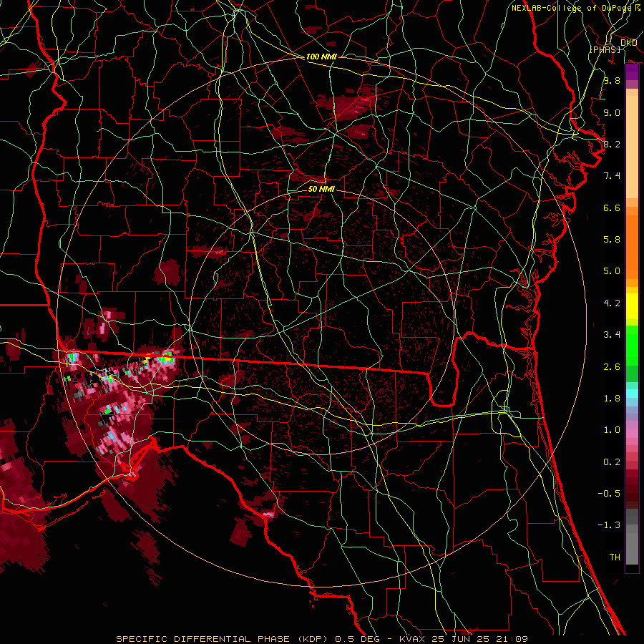644x644 pixels.
Task: Click the DKD label above the color scale
Action: [x=628, y=43]
